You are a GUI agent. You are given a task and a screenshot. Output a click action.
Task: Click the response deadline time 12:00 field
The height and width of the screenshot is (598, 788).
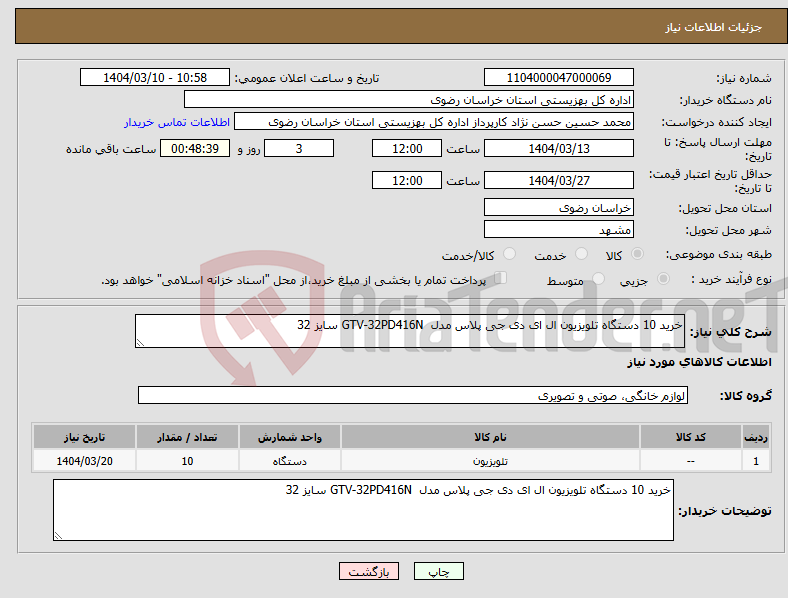point(407,148)
